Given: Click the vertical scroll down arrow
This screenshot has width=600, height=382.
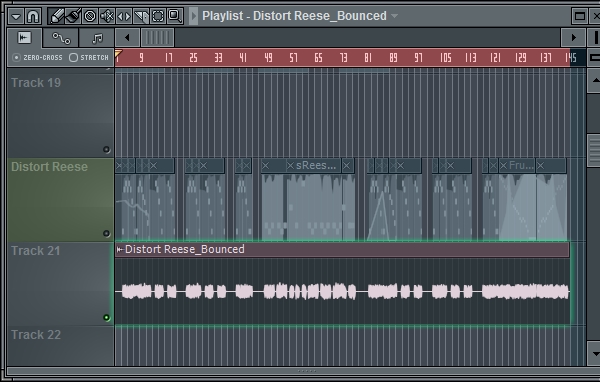Looking at the screenshot, I should point(595,354).
